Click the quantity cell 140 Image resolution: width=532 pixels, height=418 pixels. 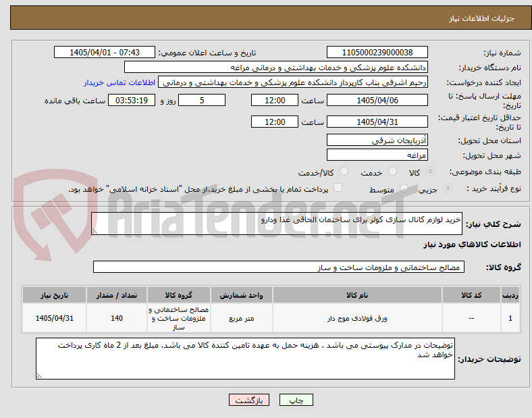click(117, 318)
